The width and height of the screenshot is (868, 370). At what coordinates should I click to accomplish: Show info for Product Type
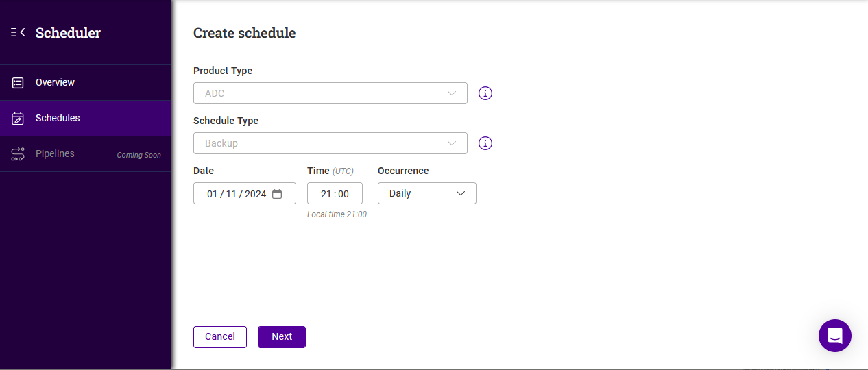485,93
